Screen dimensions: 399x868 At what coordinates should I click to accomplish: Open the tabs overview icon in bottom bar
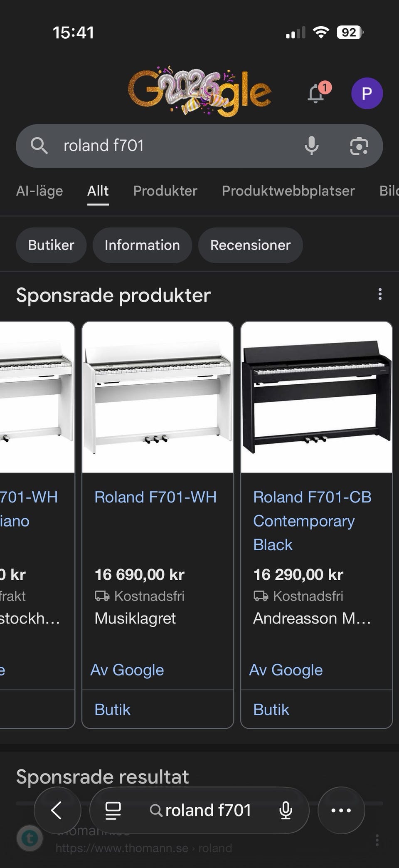(113, 810)
